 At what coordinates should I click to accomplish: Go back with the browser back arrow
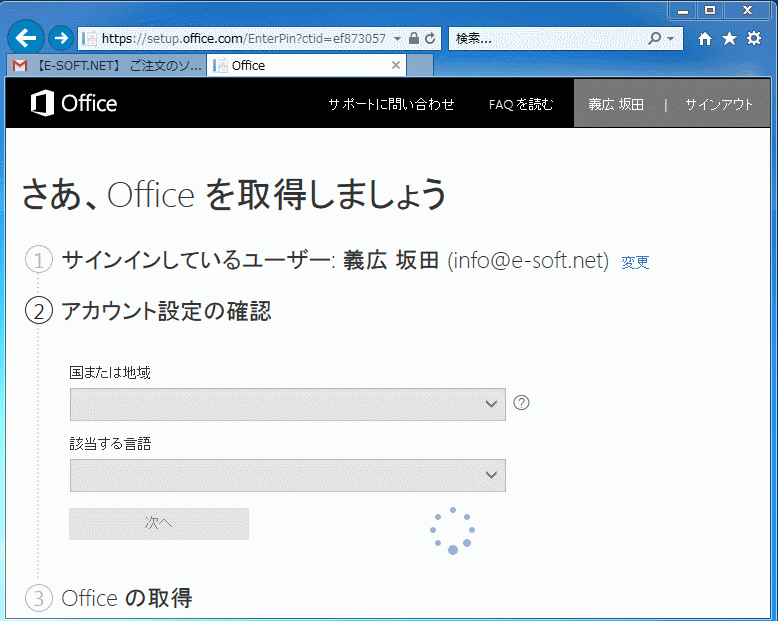25,38
